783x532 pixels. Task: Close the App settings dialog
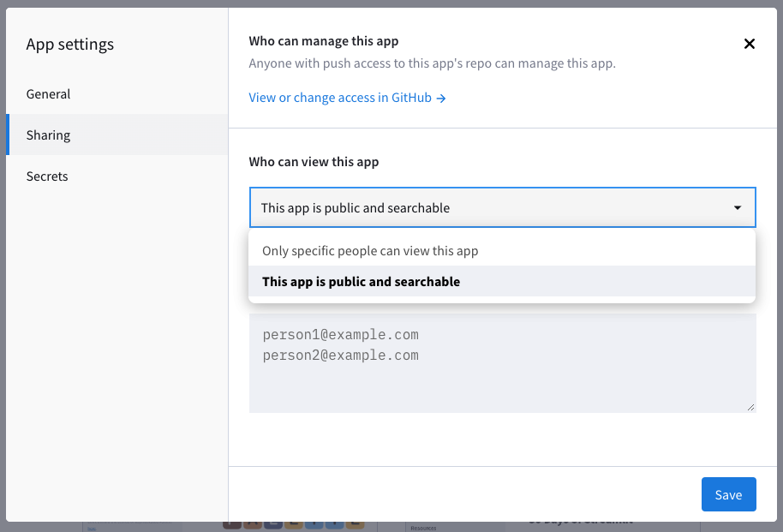point(749,44)
